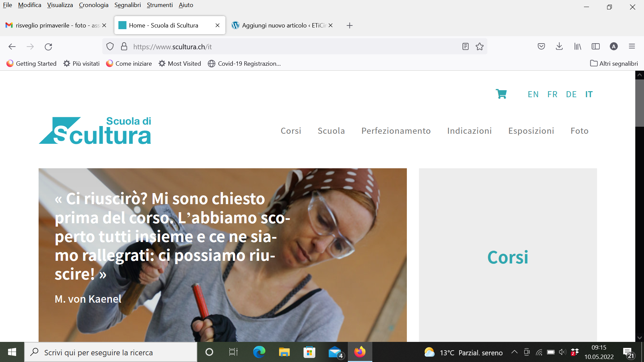The width and height of the screenshot is (644, 362).
Task: Open the shopping cart on the website
Action: click(x=501, y=94)
